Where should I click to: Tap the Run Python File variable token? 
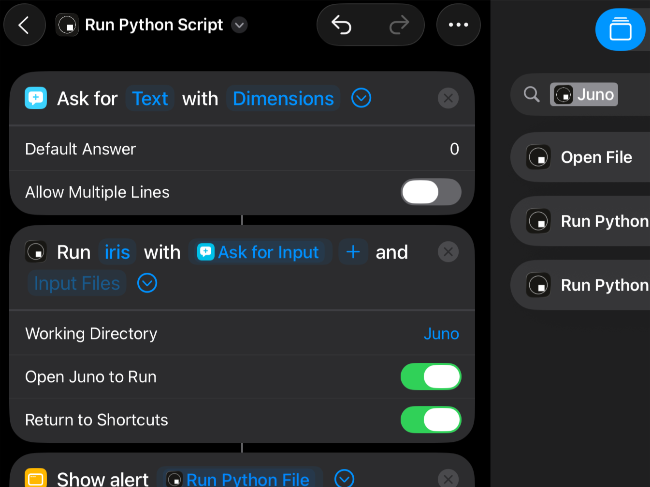coord(240,479)
